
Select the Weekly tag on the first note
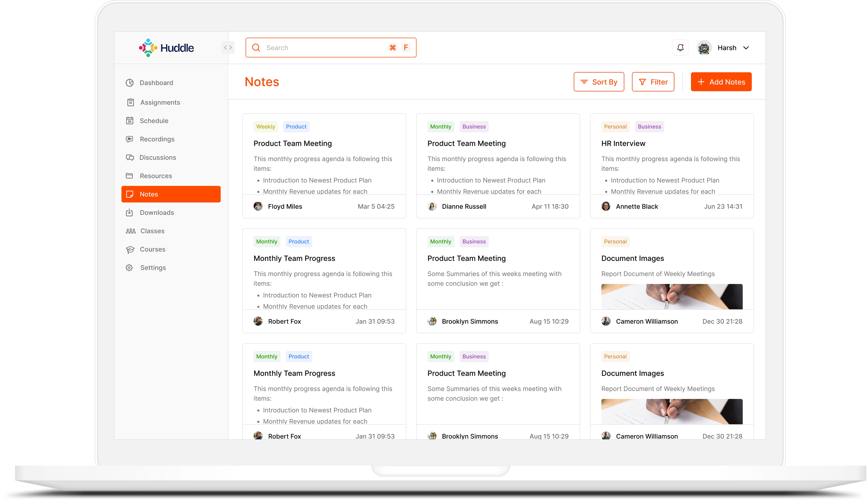point(265,127)
